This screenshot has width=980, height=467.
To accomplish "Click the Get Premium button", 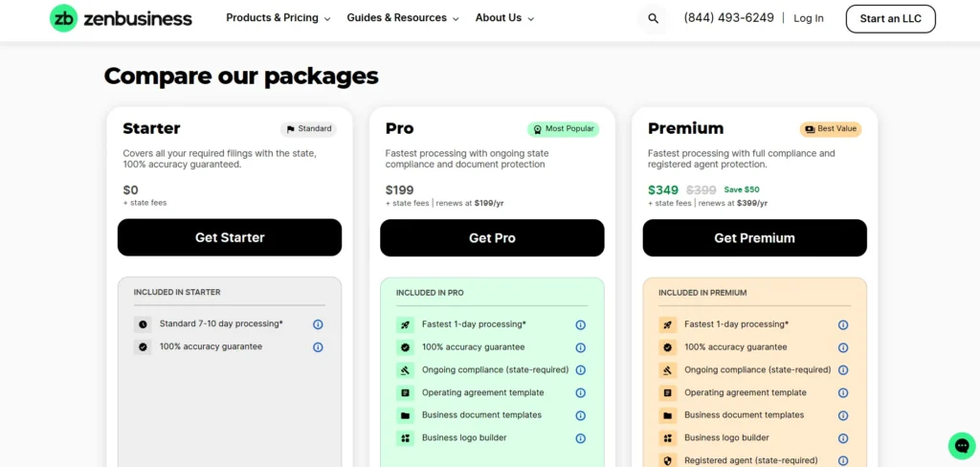I will tap(754, 238).
